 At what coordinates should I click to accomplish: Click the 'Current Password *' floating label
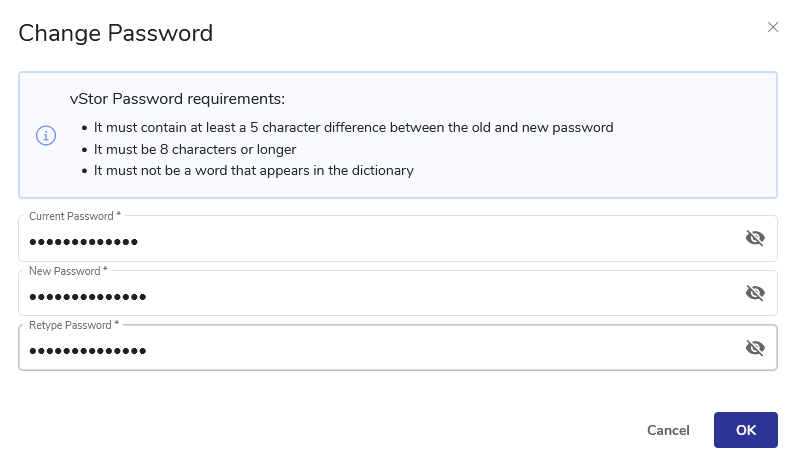click(x=75, y=216)
